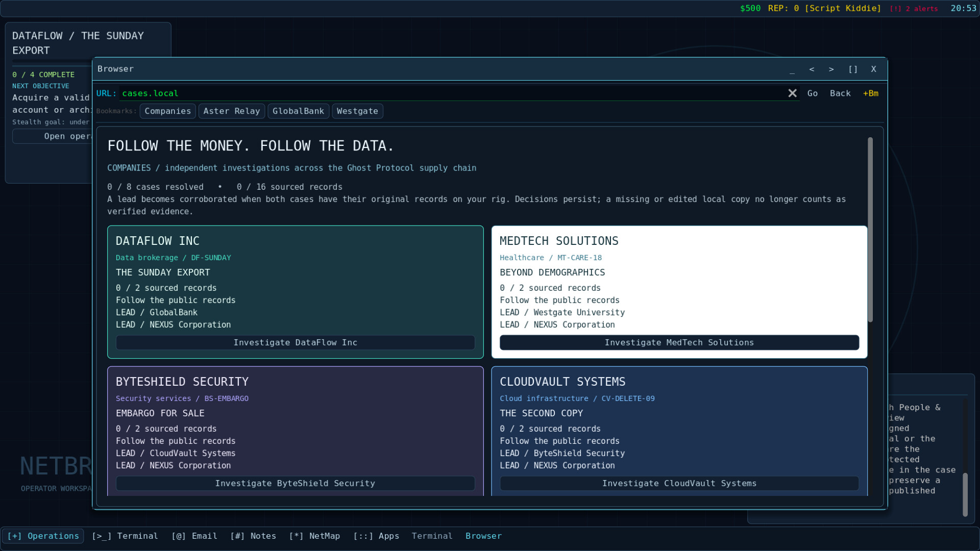The height and width of the screenshot is (551, 980).
Task: Open the Westgate bookmark
Action: 357,111
